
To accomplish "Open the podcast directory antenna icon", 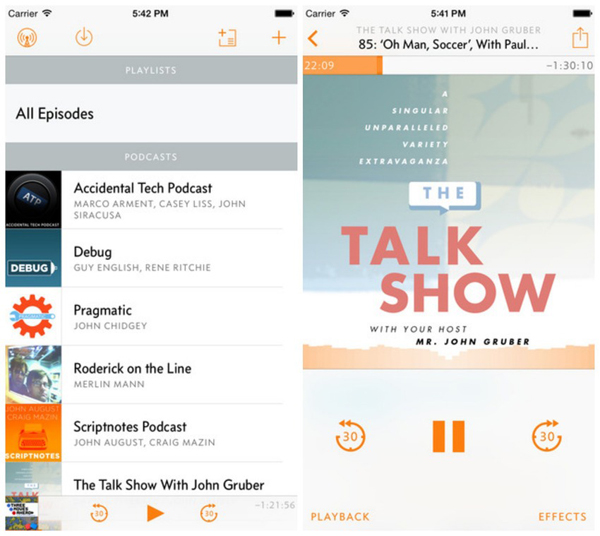I will 27,37.
